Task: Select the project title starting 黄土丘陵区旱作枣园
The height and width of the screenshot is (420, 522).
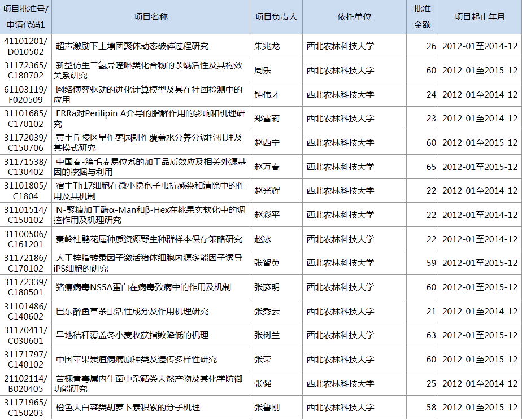Action: pos(148,143)
